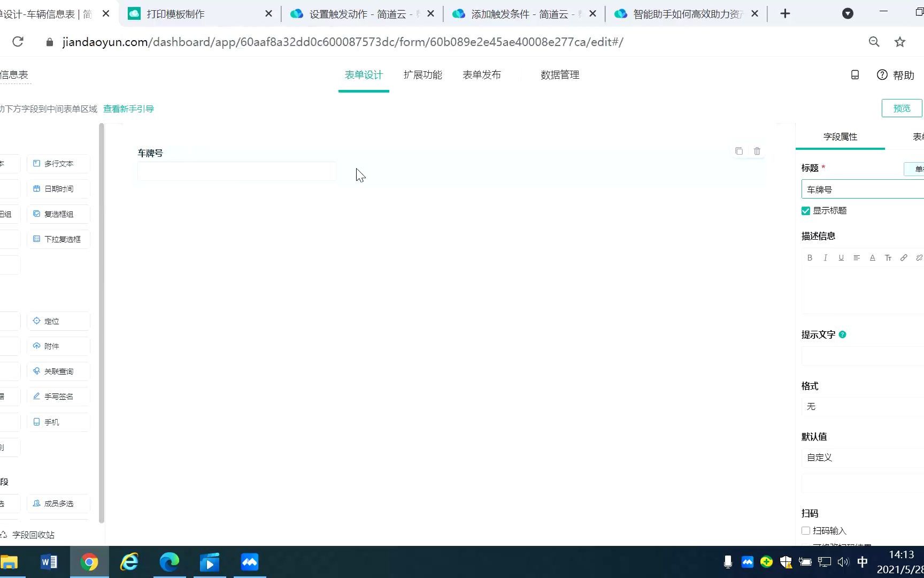Select the 多行文本 field type
Image resolution: width=924 pixels, height=578 pixels.
tap(58, 163)
